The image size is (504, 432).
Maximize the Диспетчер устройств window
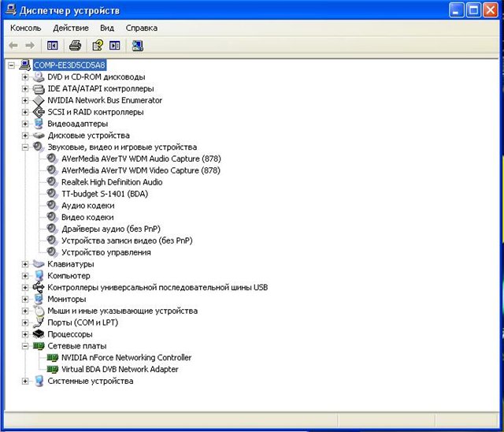(473, 10)
